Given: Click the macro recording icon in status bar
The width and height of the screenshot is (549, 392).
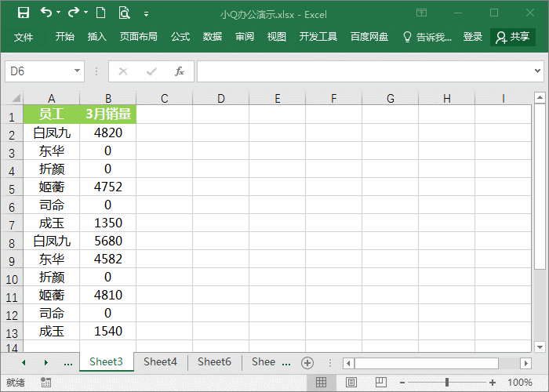Looking at the screenshot, I should coord(45,383).
